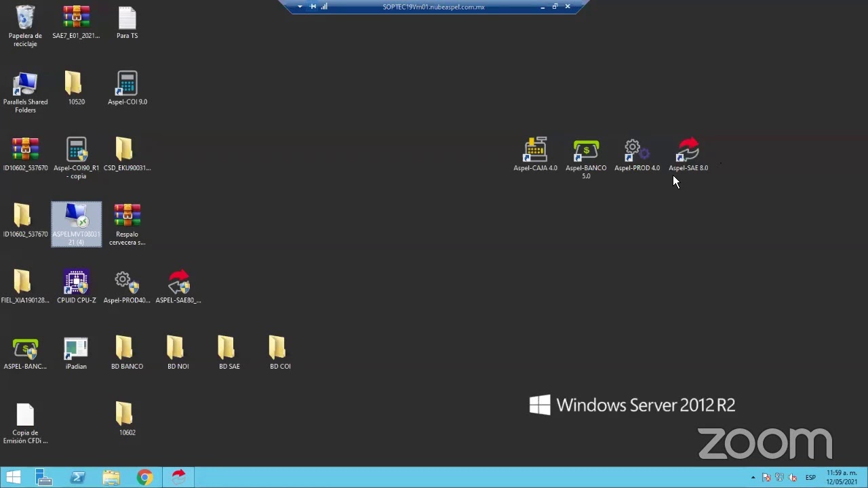The width and height of the screenshot is (868, 488).
Task: Open Google Chrome from the taskbar
Action: click(144, 477)
